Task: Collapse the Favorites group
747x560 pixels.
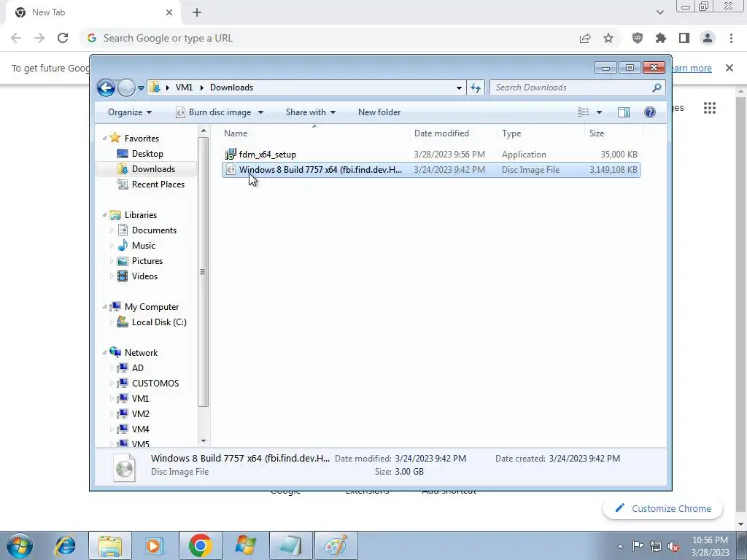Action: coord(104,138)
